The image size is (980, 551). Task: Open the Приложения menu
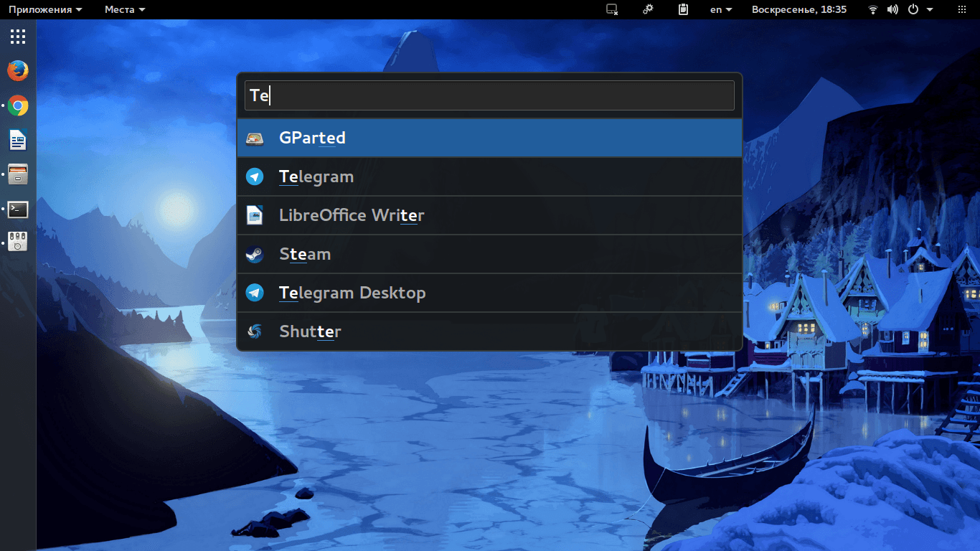pos(45,9)
